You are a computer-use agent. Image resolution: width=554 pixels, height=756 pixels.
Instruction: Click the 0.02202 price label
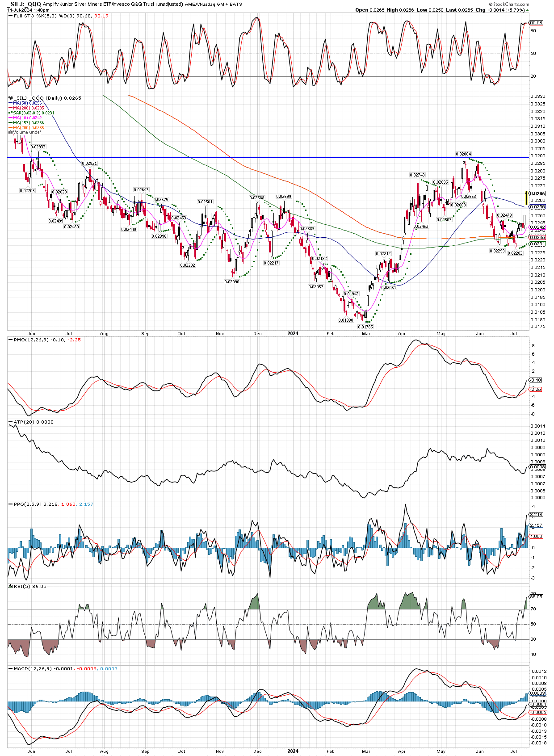coord(188,265)
